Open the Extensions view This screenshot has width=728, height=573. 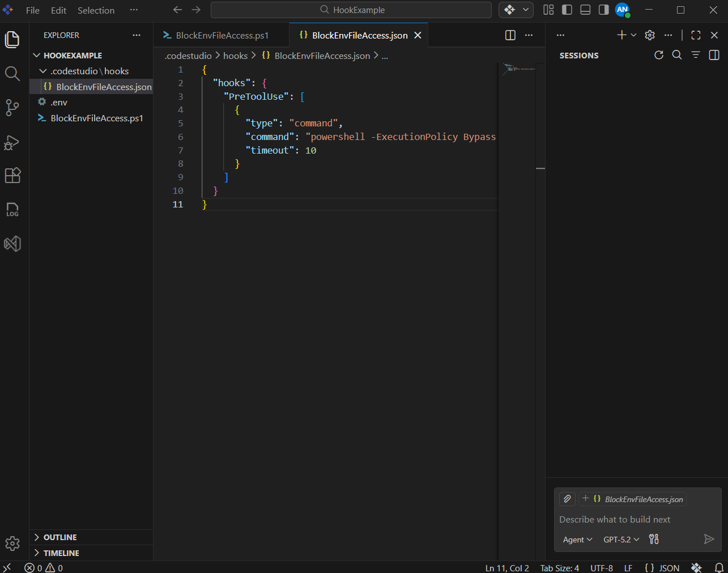[12, 176]
